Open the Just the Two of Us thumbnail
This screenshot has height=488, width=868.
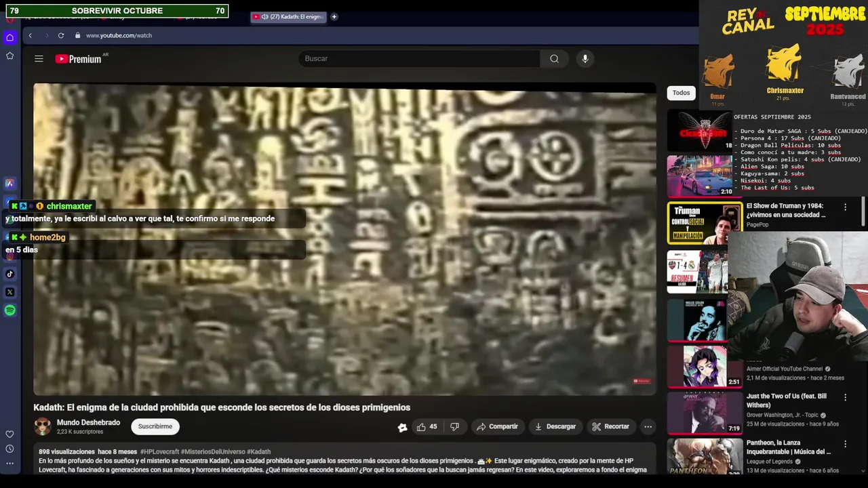click(704, 413)
